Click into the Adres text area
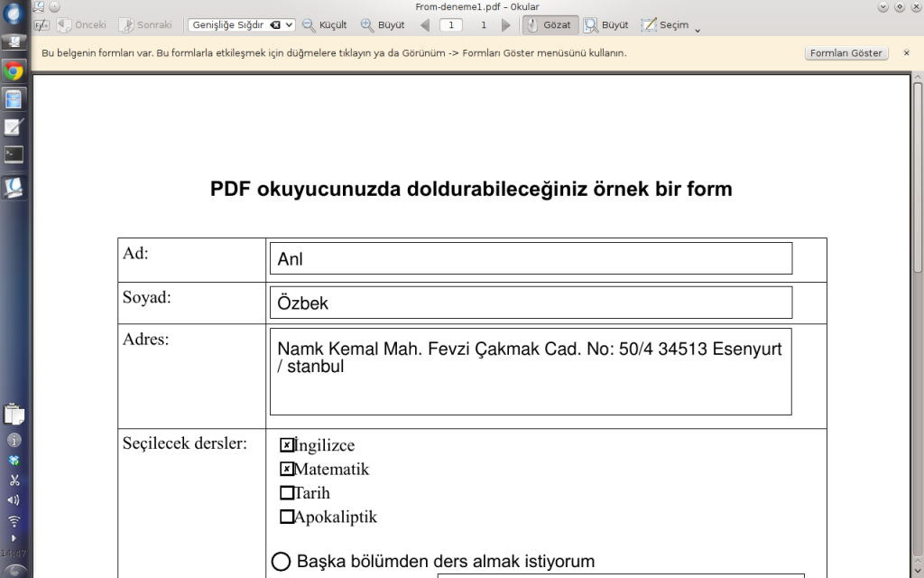This screenshot has height=578, width=924. coord(531,371)
